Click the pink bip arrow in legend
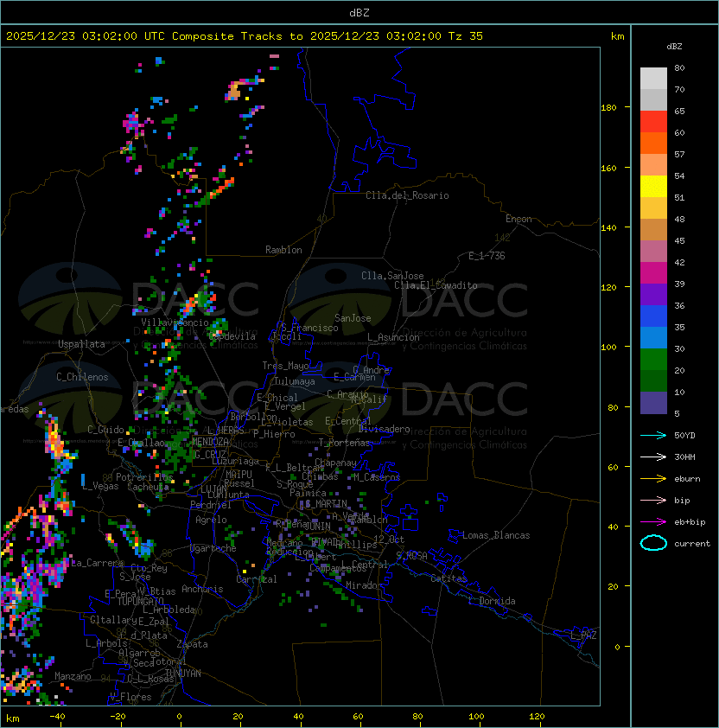This screenshot has width=719, height=728. click(x=653, y=500)
